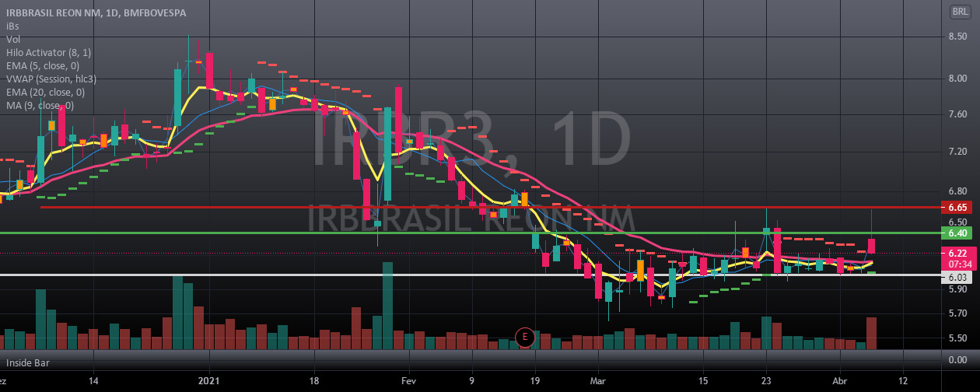Click the 6.80 price axis value
The width and height of the screenshot is (980, 392).
(x=957, y=191)
